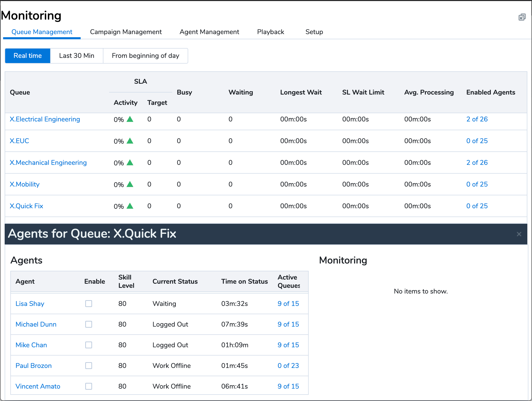
Task: Open the X.EUC queue link
Action: point(19,141)
